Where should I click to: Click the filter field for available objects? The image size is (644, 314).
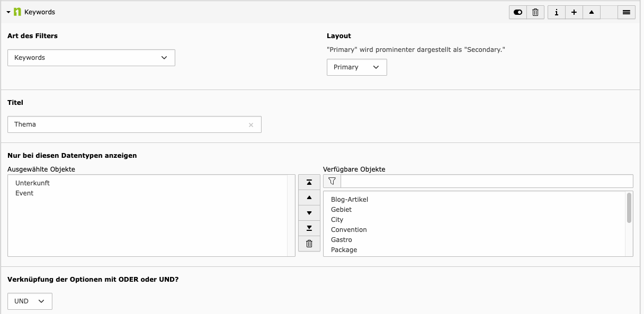tap(486, 181)
